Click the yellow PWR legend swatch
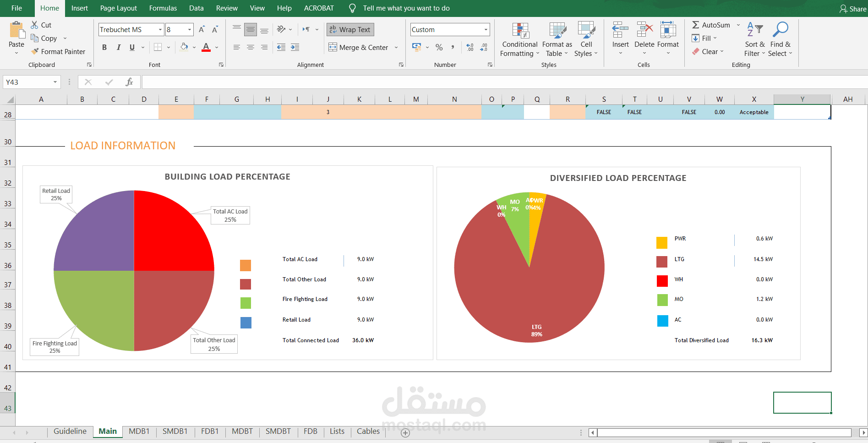The height and width of the screenshot is (443, 868). (x=662, y=243)
